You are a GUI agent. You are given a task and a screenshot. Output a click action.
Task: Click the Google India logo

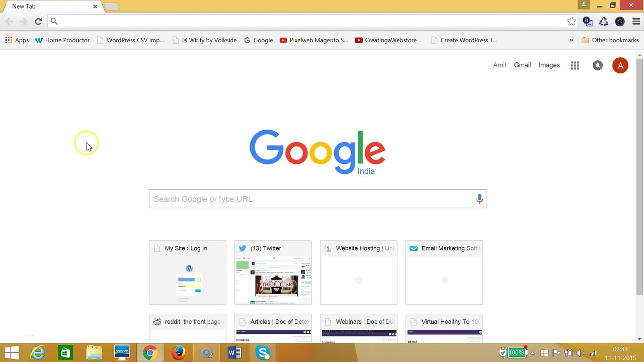coord(317,152)
